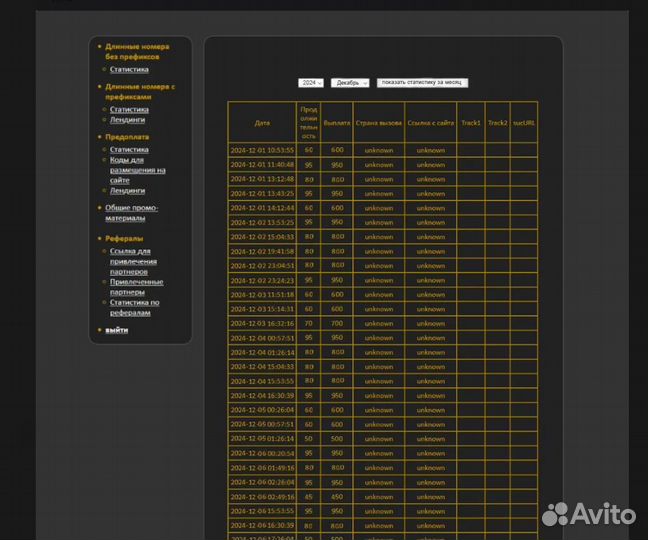This screenshot has height=540, width=648.
Task: Open Статистика under the Предоплата section
Action: coord(129,149)
